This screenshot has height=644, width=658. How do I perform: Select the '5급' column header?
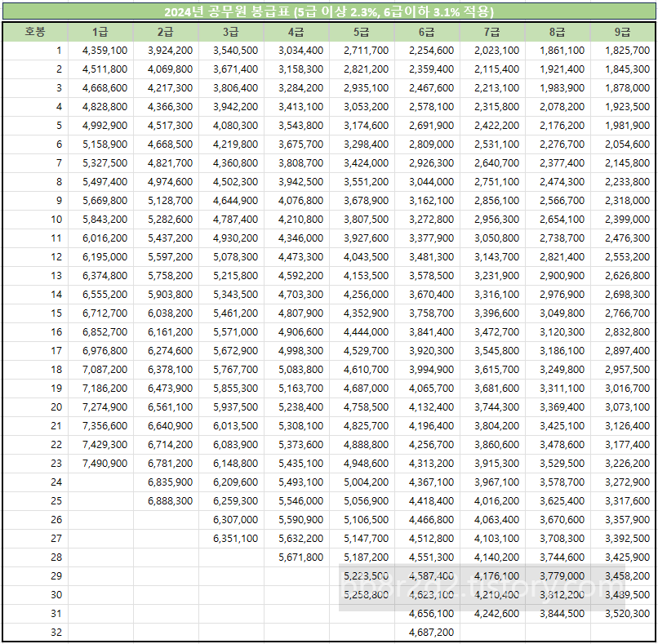click(362, 32)
